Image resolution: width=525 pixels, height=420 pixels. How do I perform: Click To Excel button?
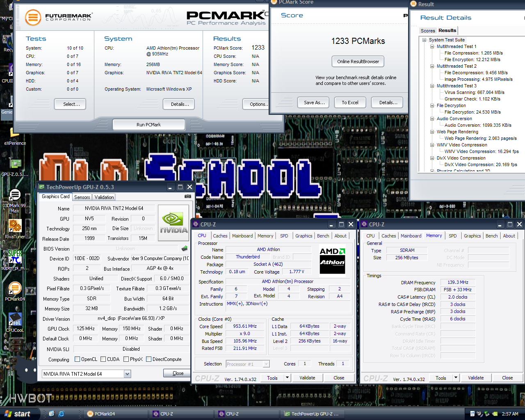(350, 103)
